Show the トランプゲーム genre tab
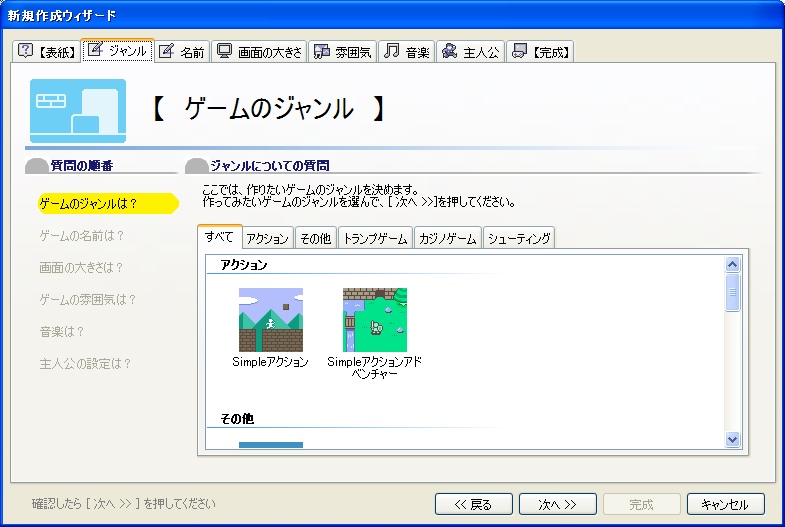The image size is (785, 527). coord(375,238)
